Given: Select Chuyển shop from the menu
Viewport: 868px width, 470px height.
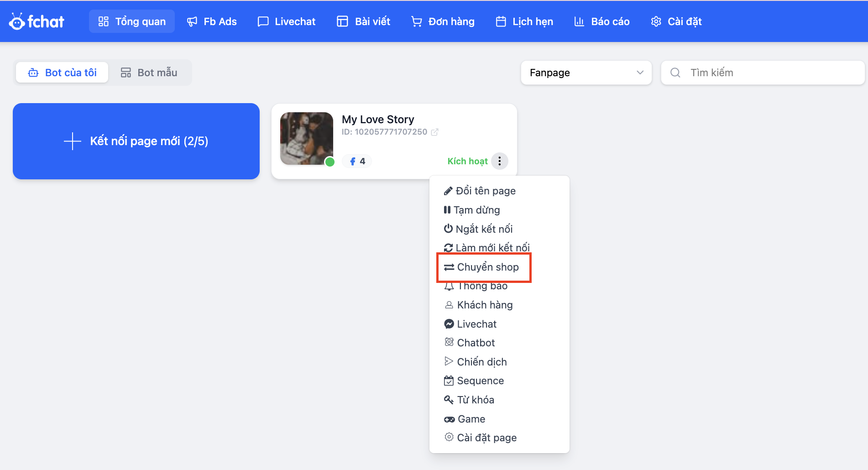Looking at the screenshot, I should point(484,267).
